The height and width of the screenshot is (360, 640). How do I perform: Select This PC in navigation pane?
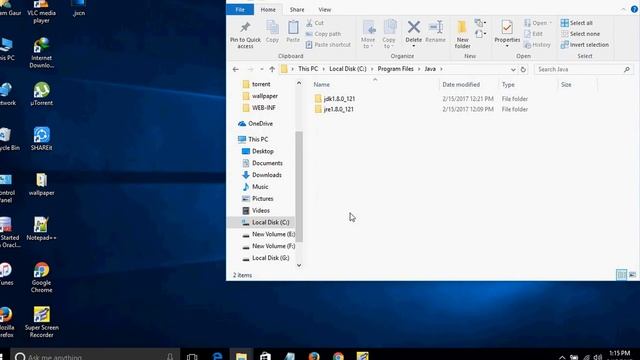258,140
